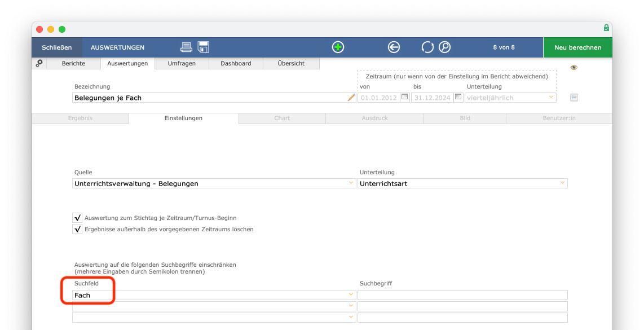Toggle the eye visibility icon

click(574, 67)
